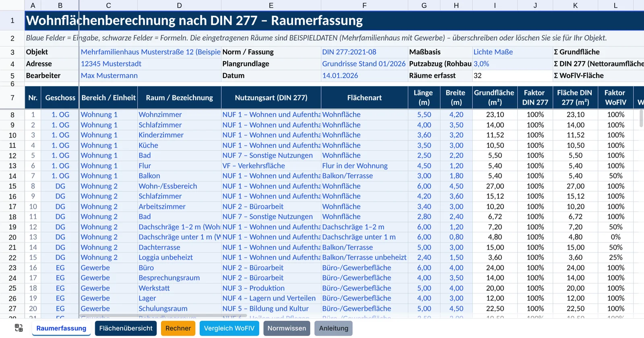Click the 'Nutzungsart (DIN 277)' header cell
This screenshot has width=644, height=338.
(271, 97)
